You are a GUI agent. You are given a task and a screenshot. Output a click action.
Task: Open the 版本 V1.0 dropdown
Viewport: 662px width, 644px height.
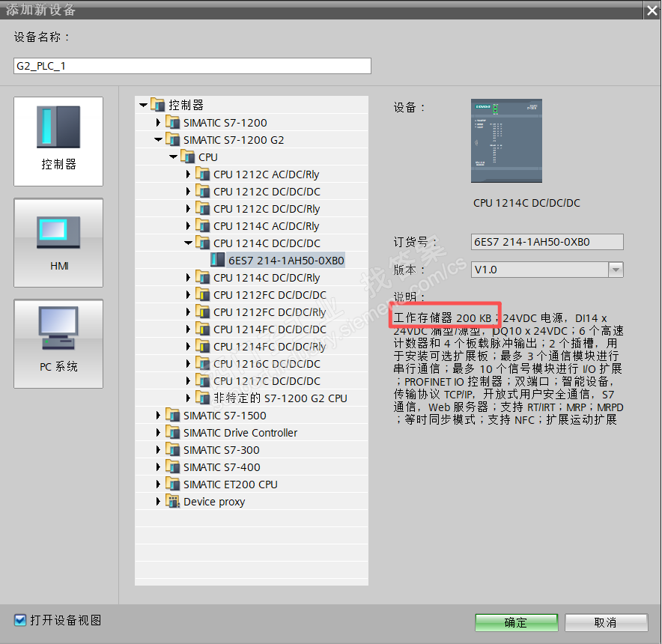click(x=616, y=270)
